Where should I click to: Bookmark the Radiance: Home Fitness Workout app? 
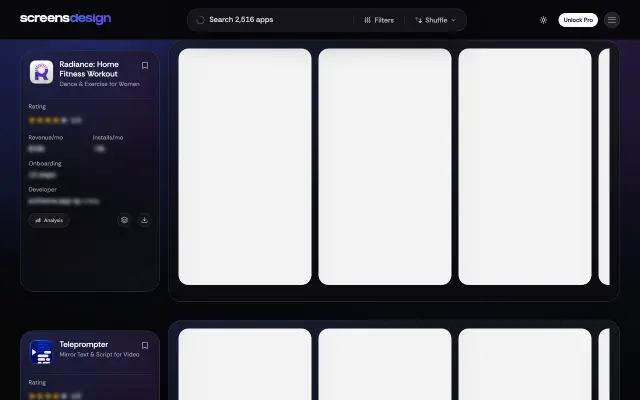pyautogui.click(x=144, y=65)
